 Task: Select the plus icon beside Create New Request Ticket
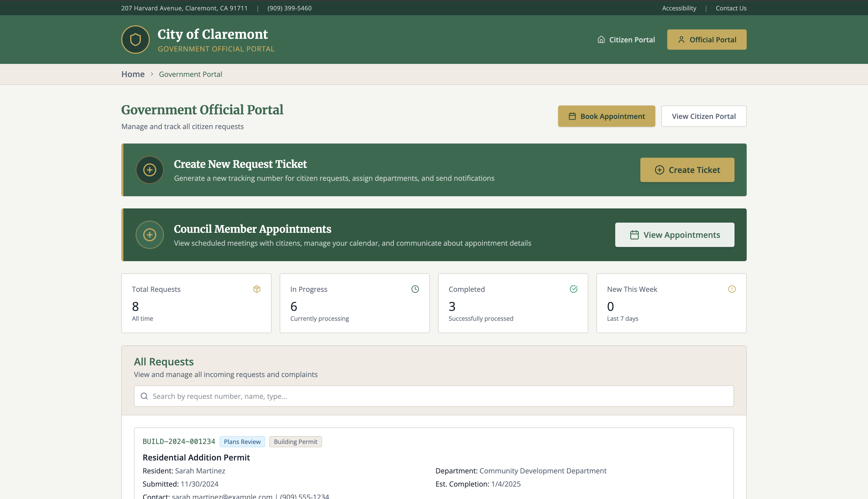pyautogui.click(x=149, y=170)
